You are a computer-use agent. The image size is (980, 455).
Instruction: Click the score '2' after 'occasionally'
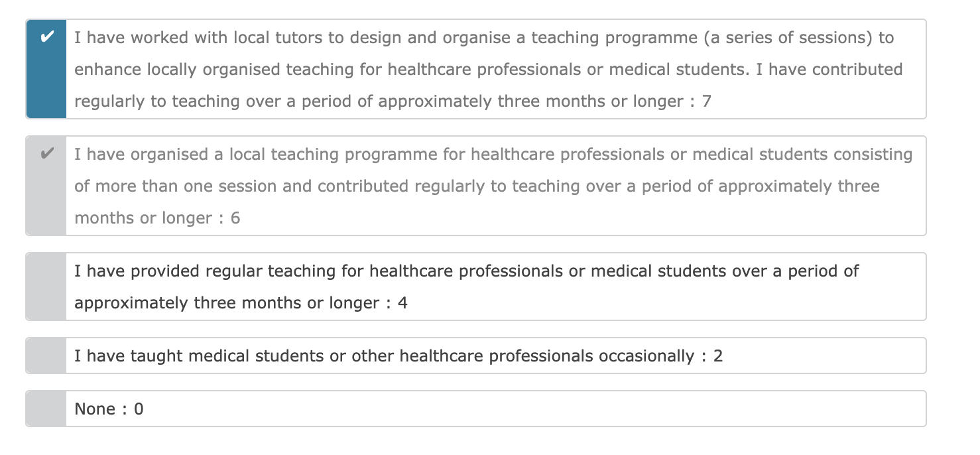pos(718,356)
